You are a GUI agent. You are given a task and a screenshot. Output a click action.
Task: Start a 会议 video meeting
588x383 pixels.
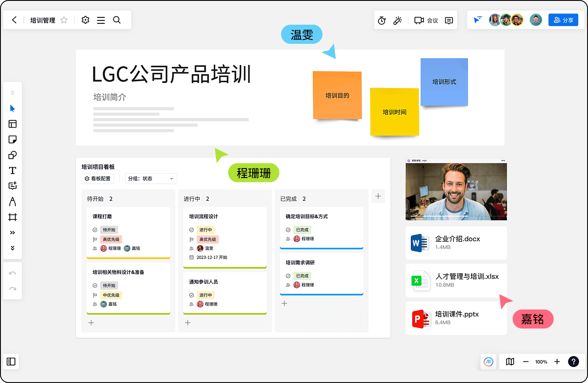[x=426, y=20]
